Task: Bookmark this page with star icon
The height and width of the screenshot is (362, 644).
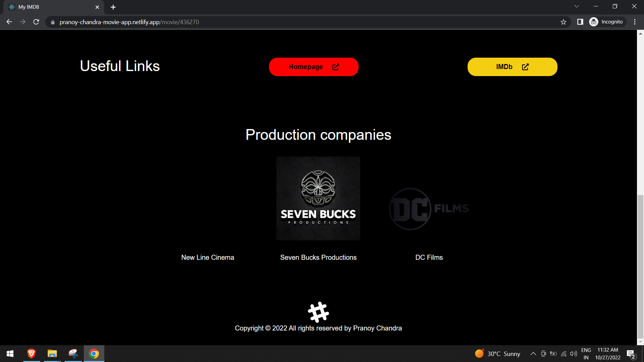Action: [563, 22]
